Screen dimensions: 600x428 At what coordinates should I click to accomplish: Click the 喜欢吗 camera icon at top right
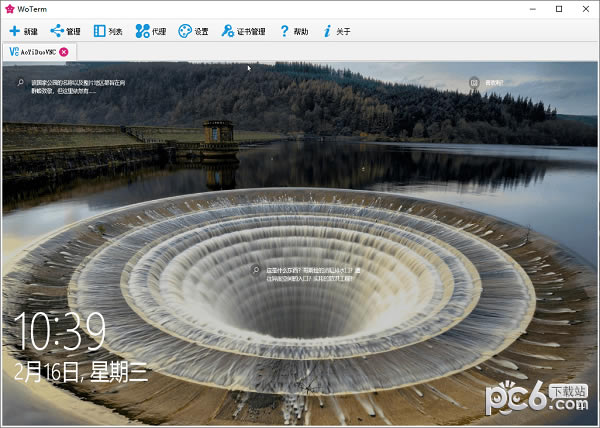pyautogui.click(x=475, y=82)
